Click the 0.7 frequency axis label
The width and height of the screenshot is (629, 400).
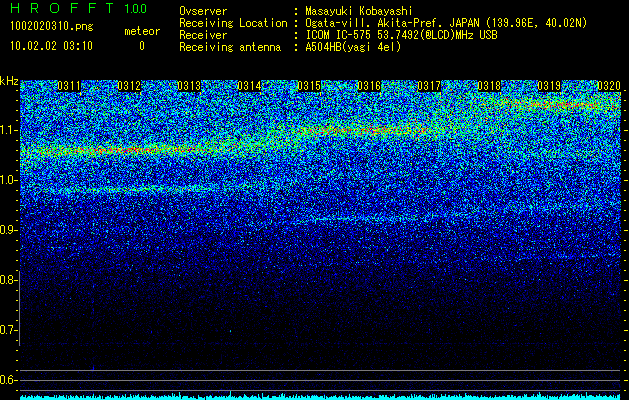click(x=7, y=330)
